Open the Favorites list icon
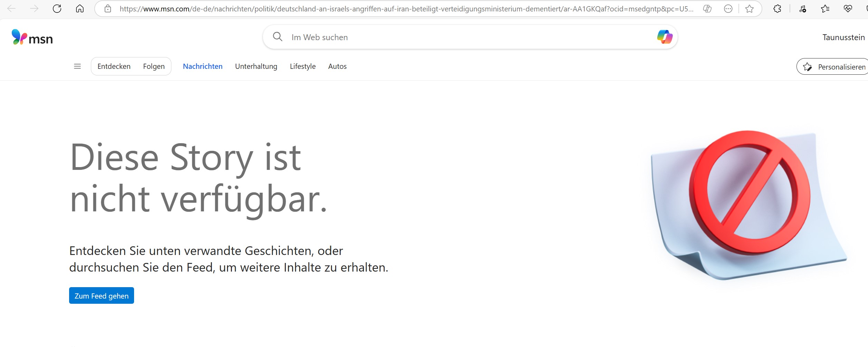The width and height of the screenshot is (868, 347). 825,9
